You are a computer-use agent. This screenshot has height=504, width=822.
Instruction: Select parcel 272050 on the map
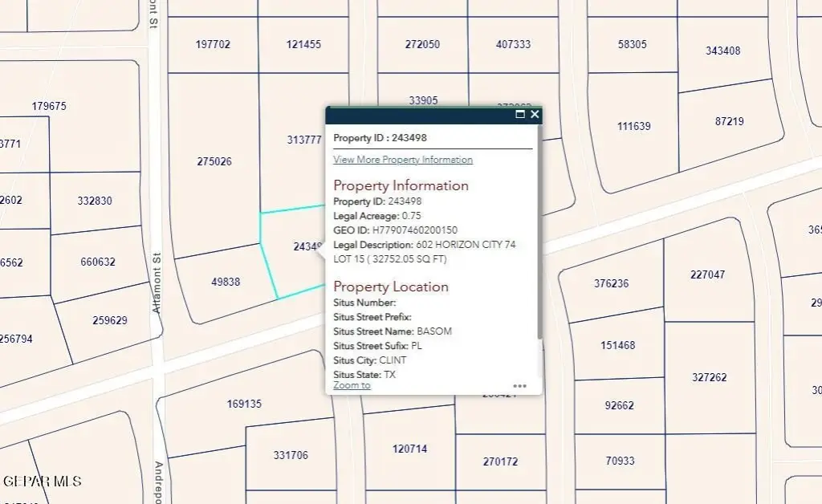422,44
